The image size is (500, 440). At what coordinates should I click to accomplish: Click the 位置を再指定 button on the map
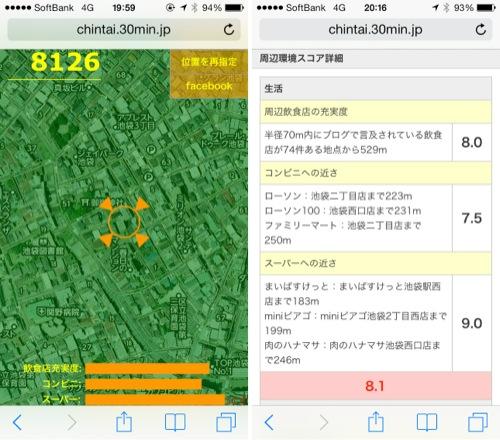click(209, 62)
